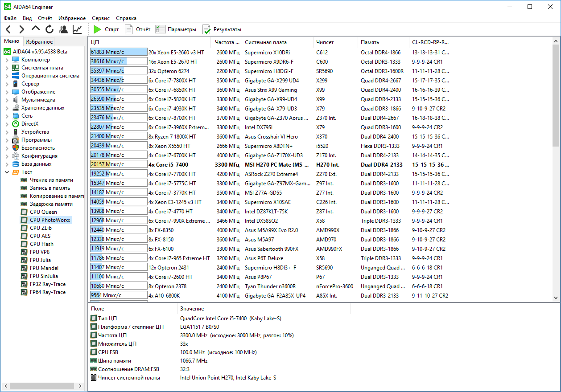This screenshot has height=392, width=561.
Task: Click the База данных database icon
Action: pos(16,164)
